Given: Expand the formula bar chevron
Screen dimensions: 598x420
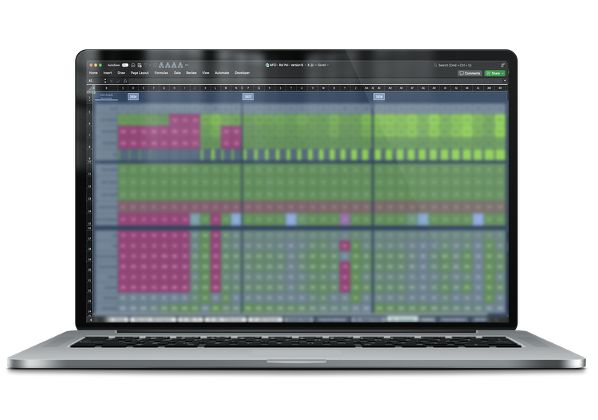Looking at the screenshot, I should click(x=505, y=80).
